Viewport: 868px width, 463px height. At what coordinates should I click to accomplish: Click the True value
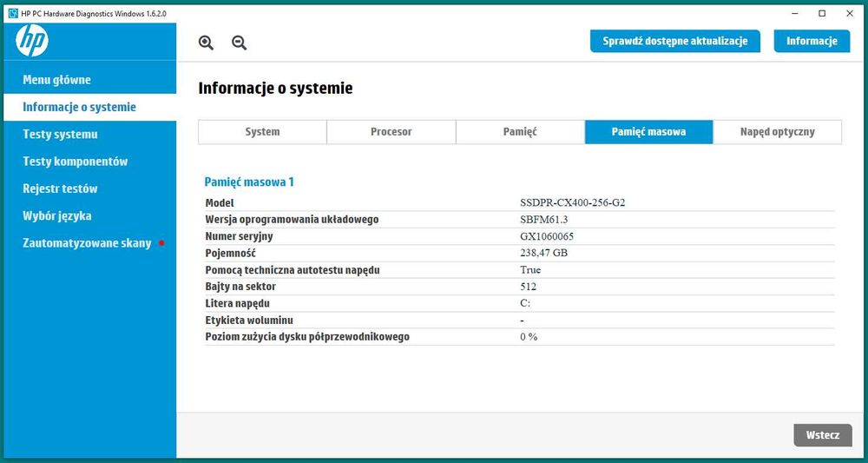530,270
